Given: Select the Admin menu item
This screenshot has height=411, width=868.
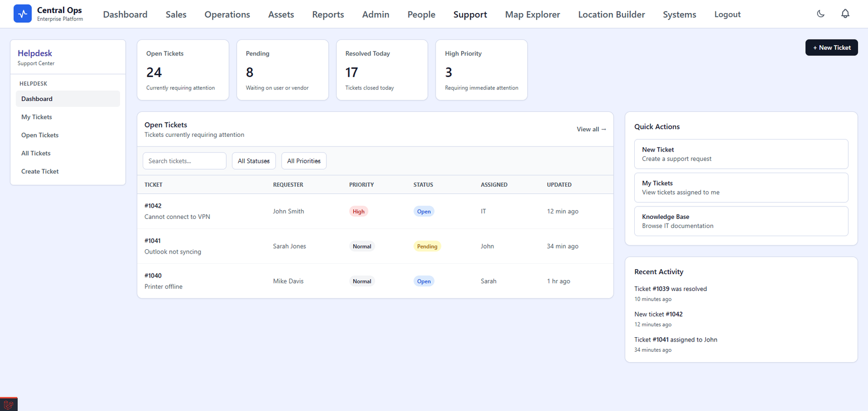Looking at the screenshot, I should pyautogui.click(x=376, y=15).
